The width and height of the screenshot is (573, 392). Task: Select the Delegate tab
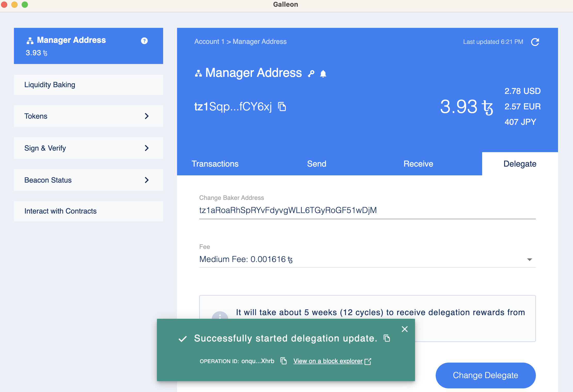pyautogui.click(x=520, y=164)
